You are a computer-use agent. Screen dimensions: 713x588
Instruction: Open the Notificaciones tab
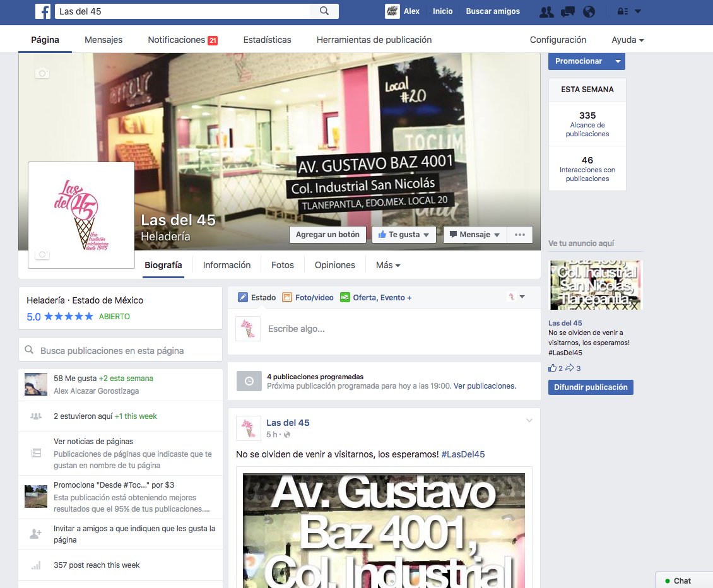click(182, 40)
